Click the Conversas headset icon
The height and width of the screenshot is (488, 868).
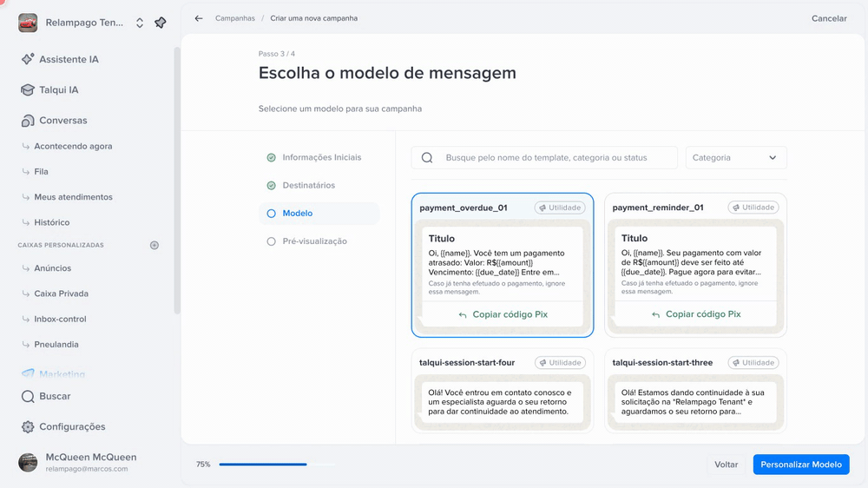(x=28, y=120)
